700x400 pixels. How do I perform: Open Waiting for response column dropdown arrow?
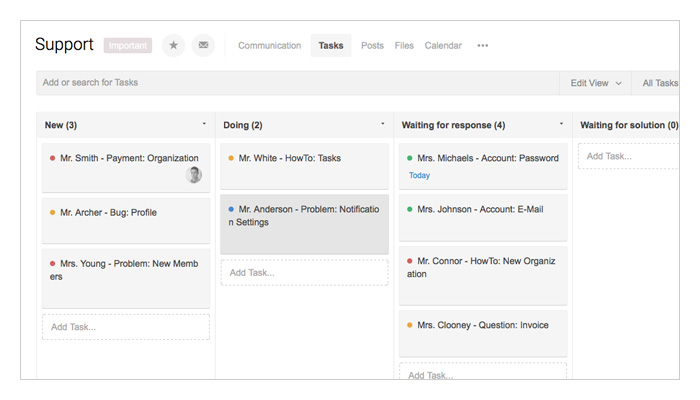point(561,124)
